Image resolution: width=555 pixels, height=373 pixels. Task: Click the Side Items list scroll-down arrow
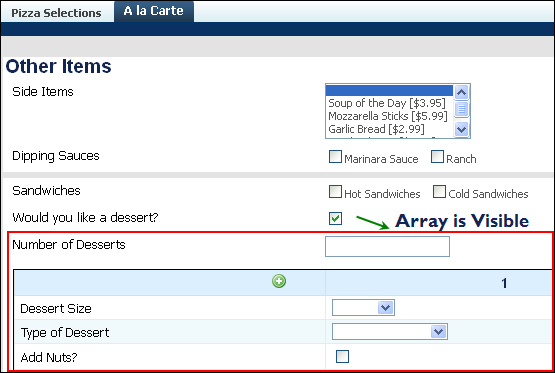pos(461,129)
